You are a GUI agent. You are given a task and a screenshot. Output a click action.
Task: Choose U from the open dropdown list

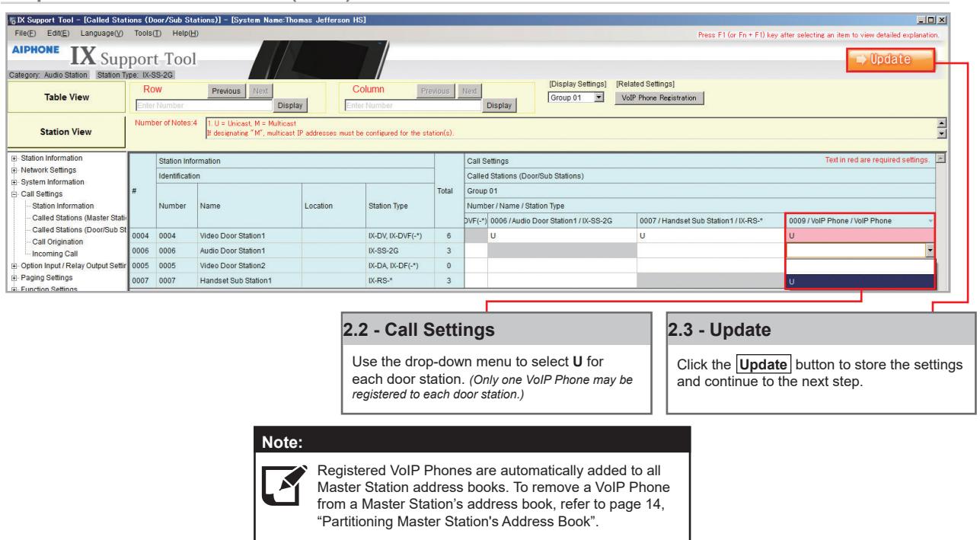tap(860, 281)
